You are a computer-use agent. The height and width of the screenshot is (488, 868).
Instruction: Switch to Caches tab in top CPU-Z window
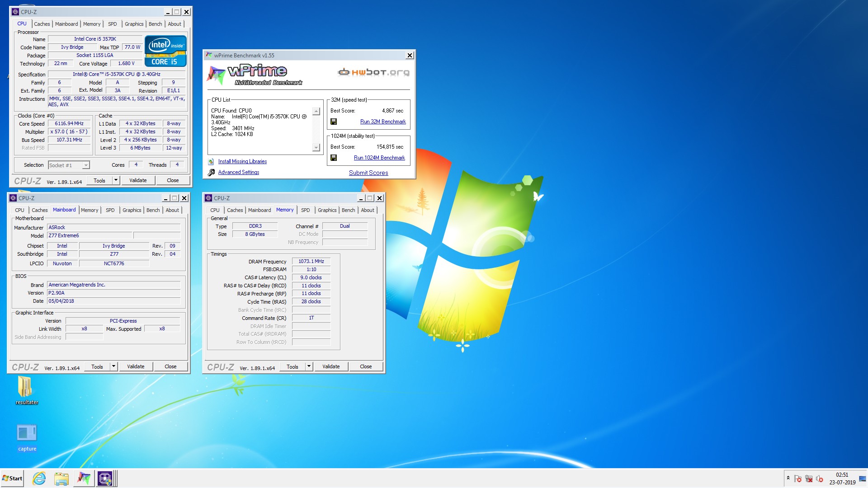click(42, 24)
